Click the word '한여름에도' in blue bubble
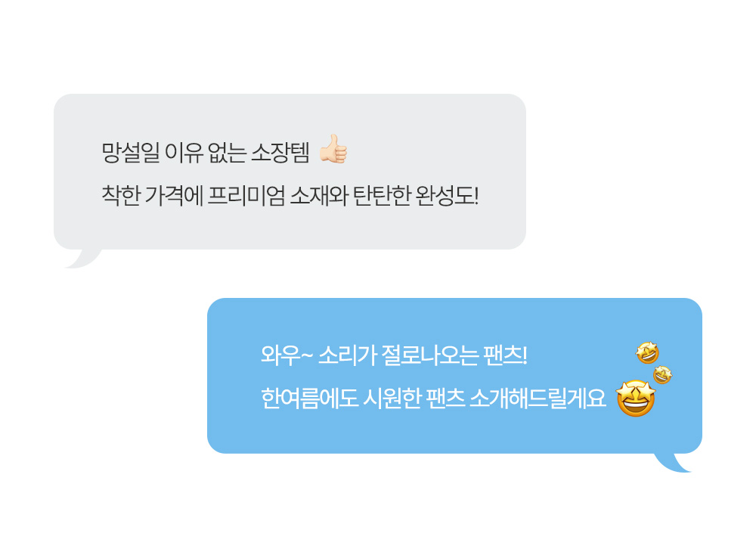Image resolution: width=756 pixels, height=552 pixels. coord(309,398)
